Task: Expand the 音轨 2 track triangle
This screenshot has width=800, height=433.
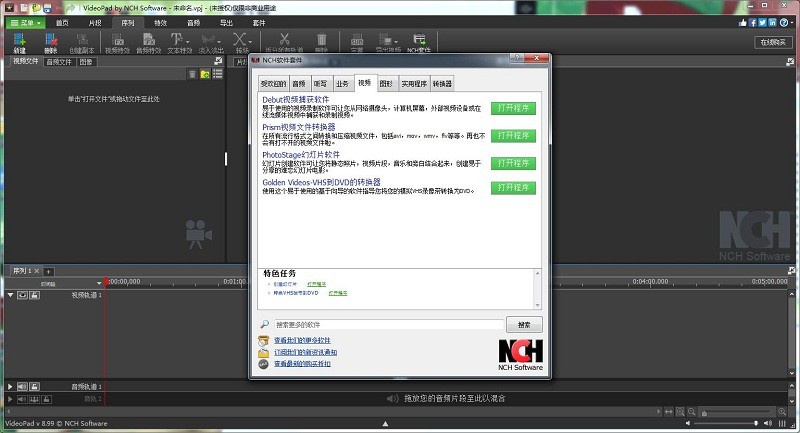Action: click(10, 399)
